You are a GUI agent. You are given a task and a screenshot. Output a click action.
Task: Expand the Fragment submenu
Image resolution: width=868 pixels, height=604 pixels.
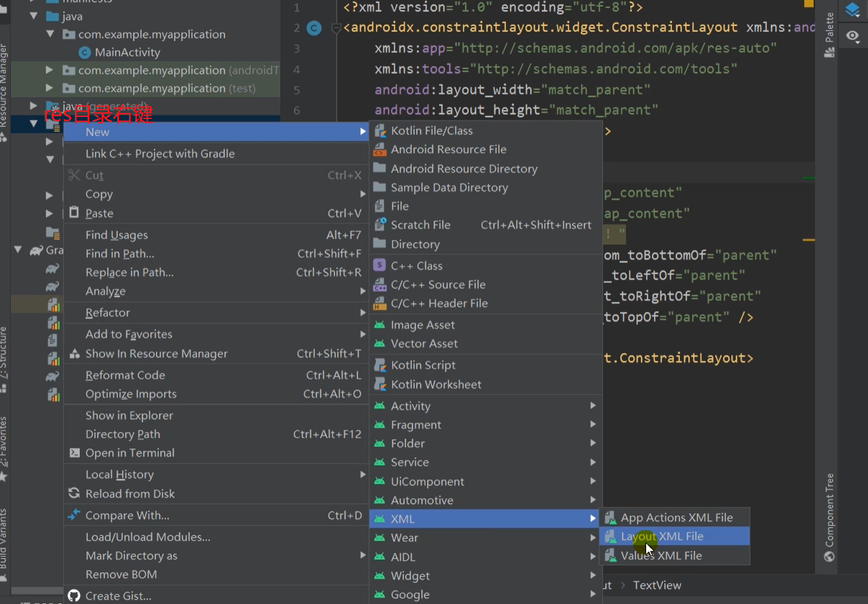(485, 425)
